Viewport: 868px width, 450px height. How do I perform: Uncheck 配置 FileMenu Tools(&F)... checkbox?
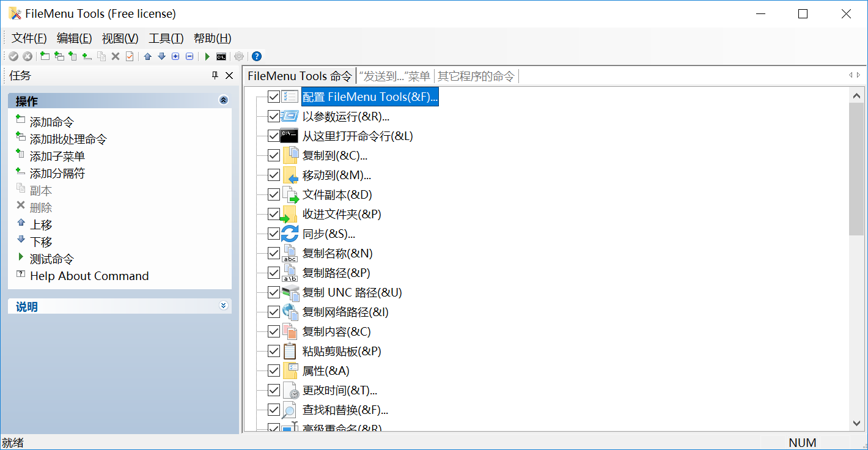[274, 97]
